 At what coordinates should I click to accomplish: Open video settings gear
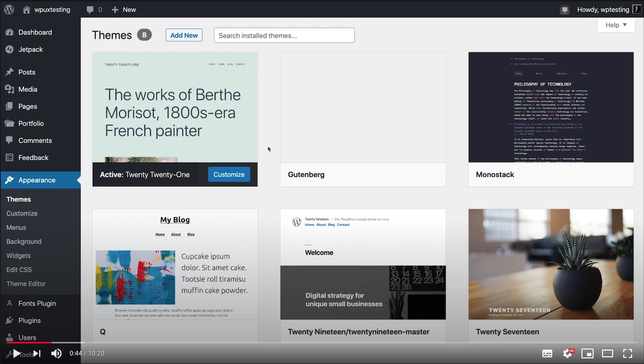pos(568,353)
